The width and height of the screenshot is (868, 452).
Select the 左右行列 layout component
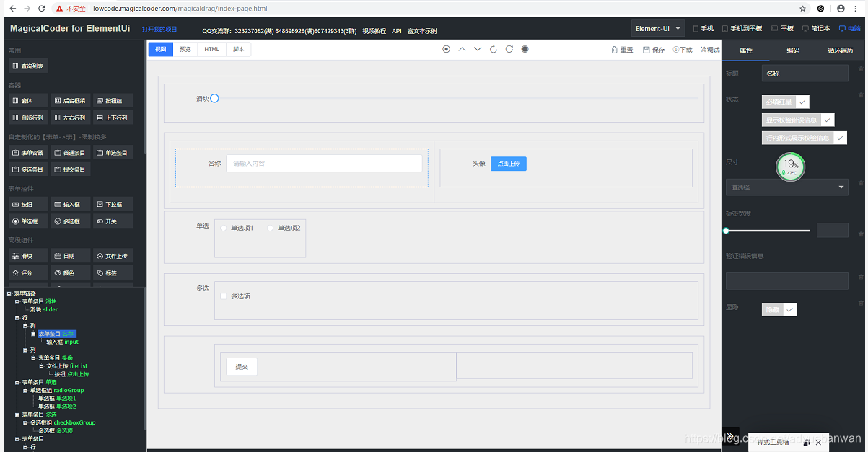tap(70, 118)
